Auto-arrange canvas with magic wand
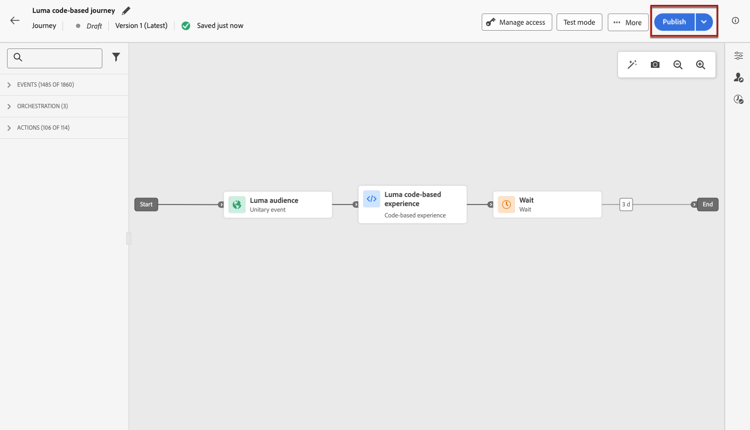Viewport: 750px width, 430px height. [x=632, y=65]
